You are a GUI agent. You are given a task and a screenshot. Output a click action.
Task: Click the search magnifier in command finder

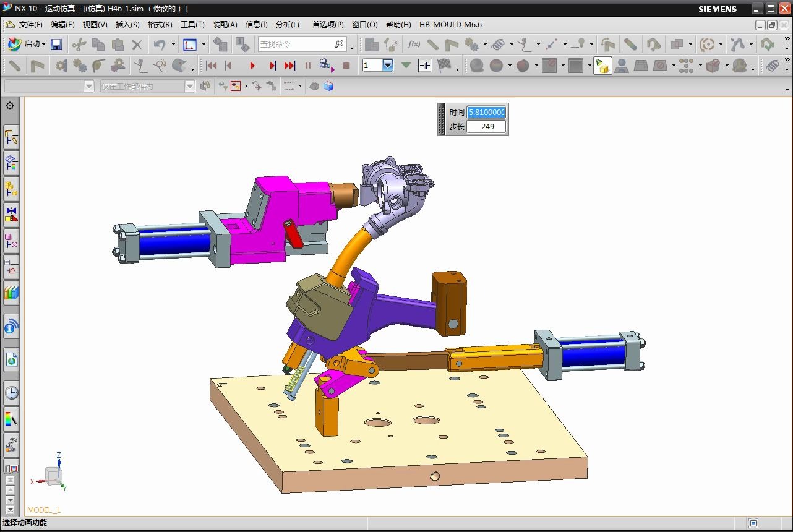click(x=339, y=44)
